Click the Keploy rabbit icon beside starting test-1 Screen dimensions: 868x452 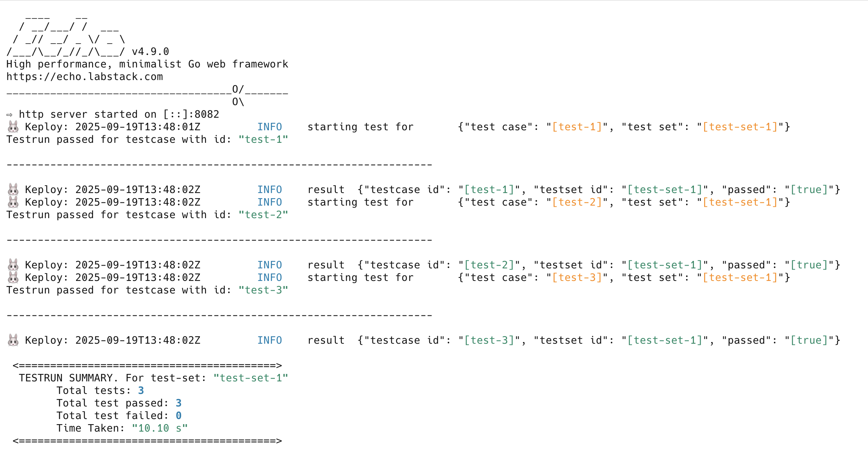click(x=13, y=127)
